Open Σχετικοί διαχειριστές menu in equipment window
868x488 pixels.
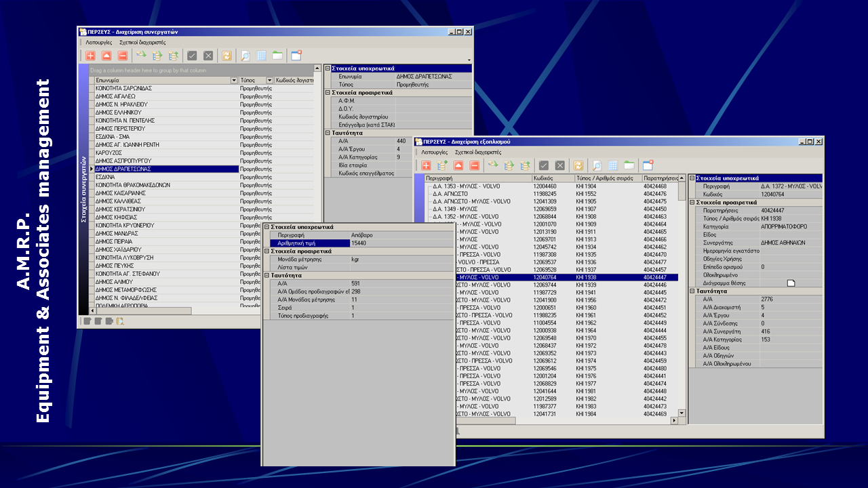click(x=478, y=152)
